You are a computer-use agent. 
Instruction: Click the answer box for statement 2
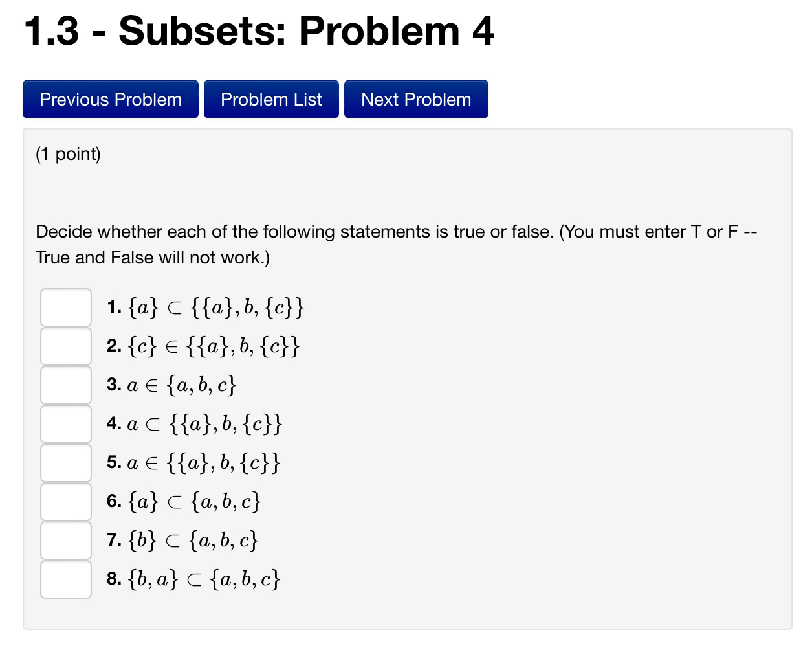tap(65, 346)
